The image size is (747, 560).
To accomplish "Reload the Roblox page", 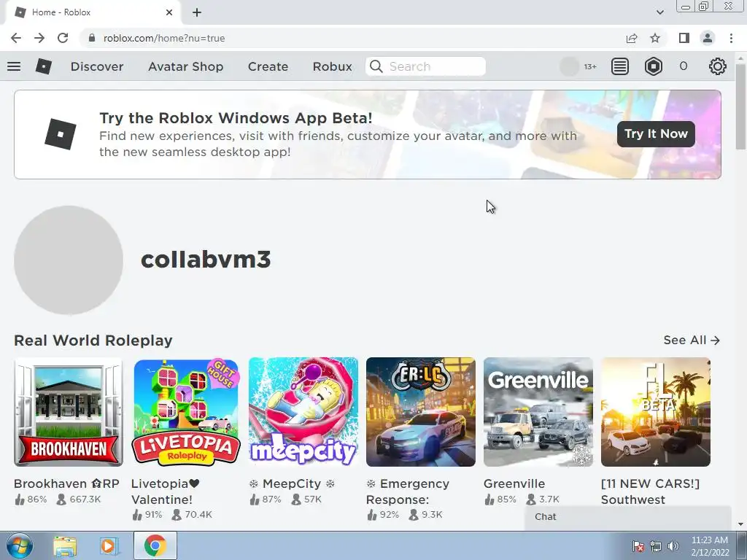I will tap(63, 38).
